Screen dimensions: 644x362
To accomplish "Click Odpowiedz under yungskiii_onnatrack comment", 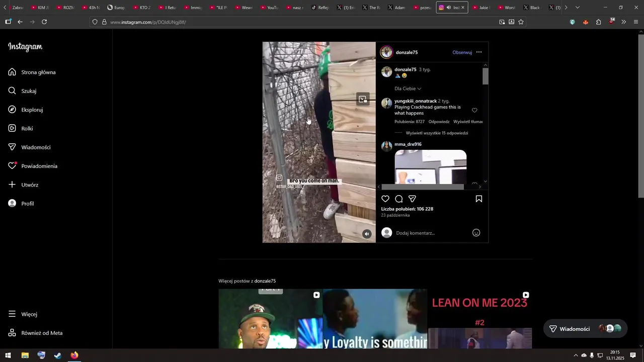I will click(x=439, y=122).
